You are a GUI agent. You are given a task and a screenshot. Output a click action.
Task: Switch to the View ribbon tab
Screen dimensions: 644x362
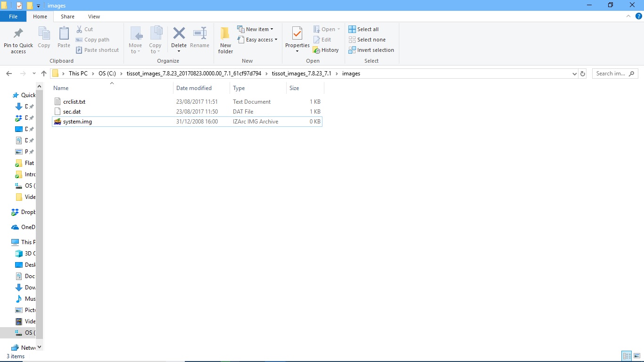[x=94, y=16]
